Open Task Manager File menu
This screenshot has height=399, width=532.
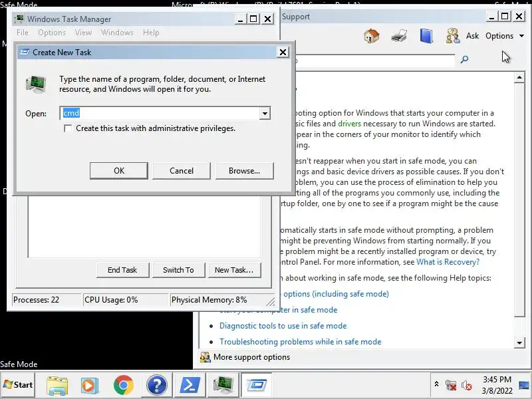tap(23, 33)
